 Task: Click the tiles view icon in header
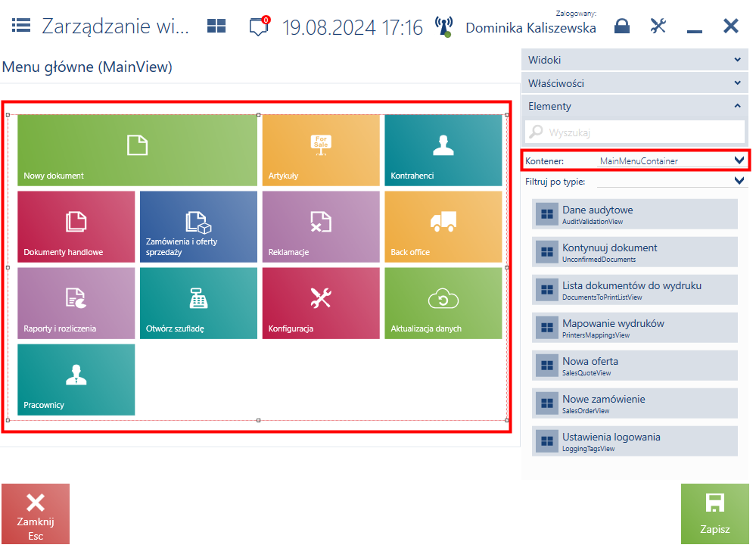(x=216, y=26)
